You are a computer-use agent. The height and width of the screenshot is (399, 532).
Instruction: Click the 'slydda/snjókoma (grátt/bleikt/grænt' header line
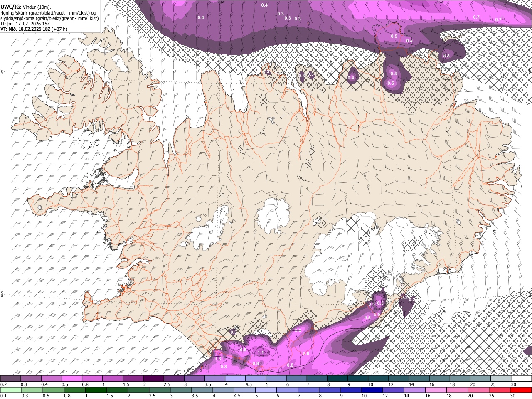[50, 18]
